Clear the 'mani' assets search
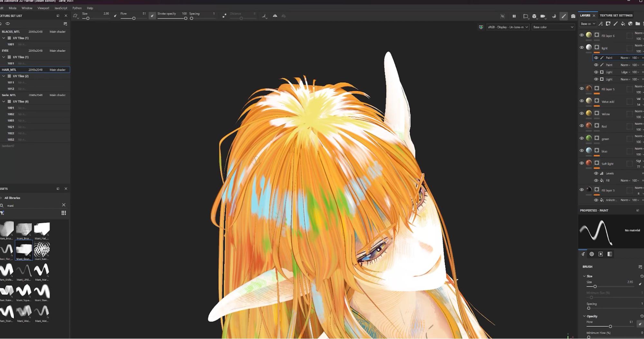Viewport: 644px width, 339px height. pyautogui.click(x=64, y=205)
